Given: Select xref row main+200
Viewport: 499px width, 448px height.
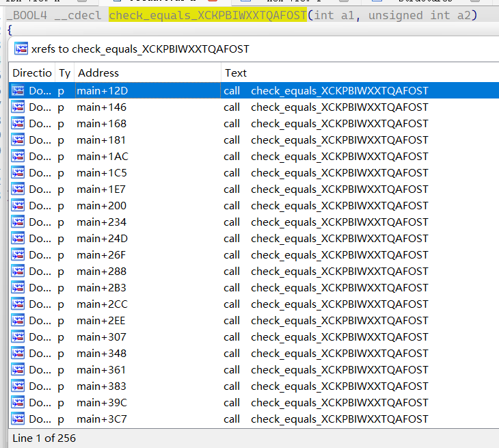Looking at the screenshot, I should (254, 206).
